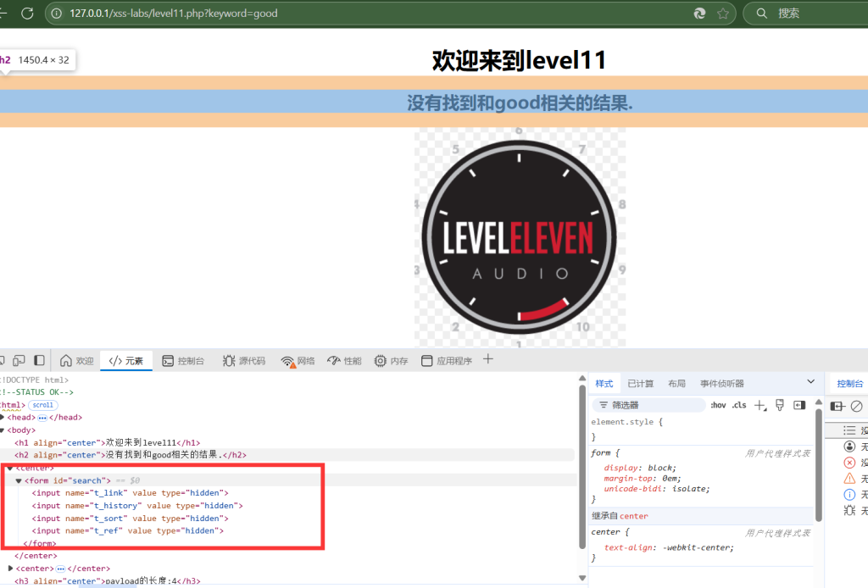Select the input name="t_sort" line
The image size is (868, 588).
[x=130, y=519]
